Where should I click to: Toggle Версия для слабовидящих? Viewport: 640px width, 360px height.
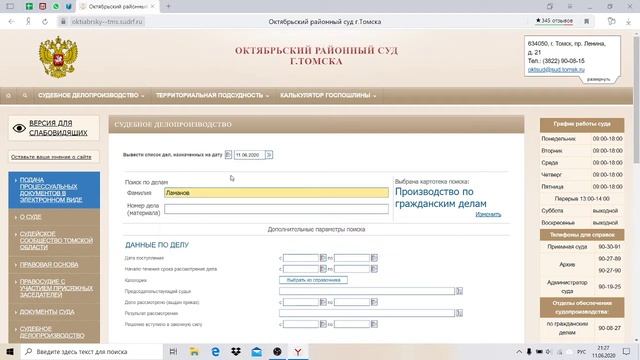54,128
